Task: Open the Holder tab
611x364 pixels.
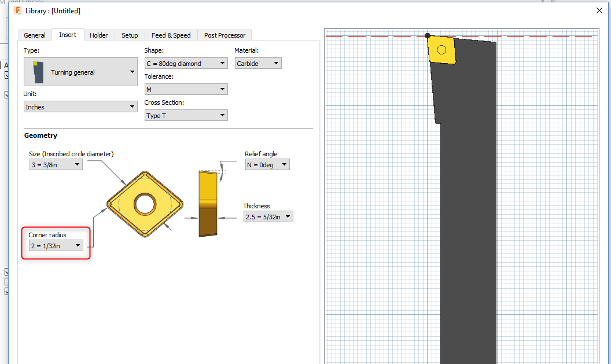Action: (x=99, y=35)
